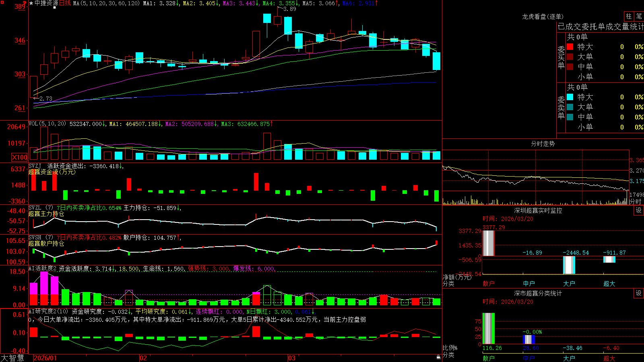Click the teal 大单 sell-order swatch

[x=570, y=107]
